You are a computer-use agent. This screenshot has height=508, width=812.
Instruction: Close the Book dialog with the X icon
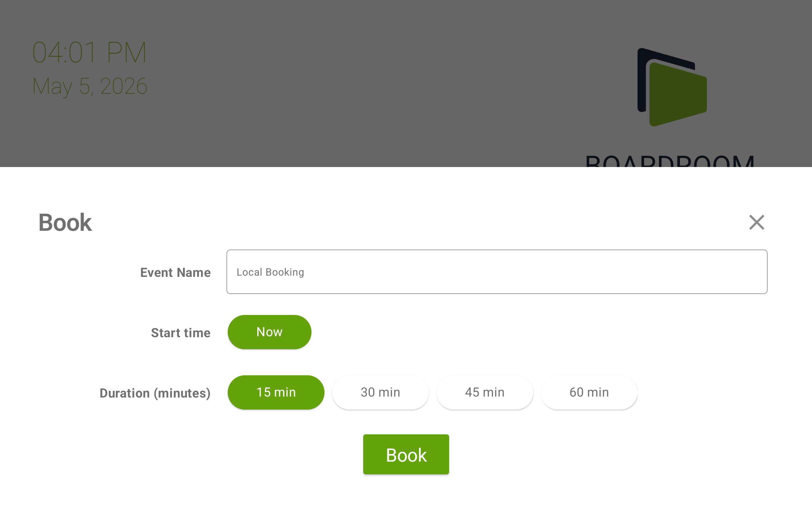(756, 223)
